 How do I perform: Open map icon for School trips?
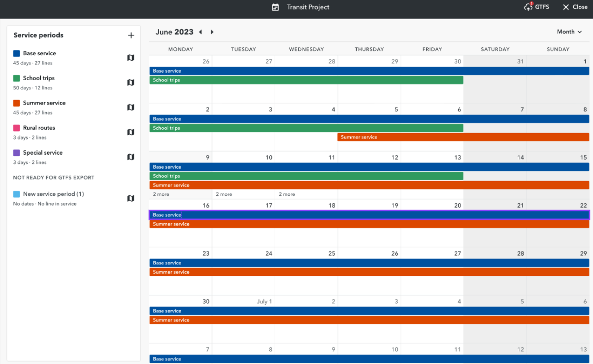point(130,82)
